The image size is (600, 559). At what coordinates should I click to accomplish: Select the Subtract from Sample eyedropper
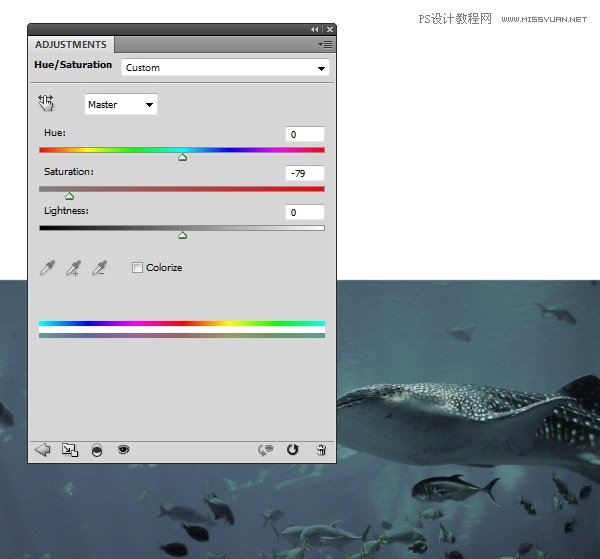98,268
